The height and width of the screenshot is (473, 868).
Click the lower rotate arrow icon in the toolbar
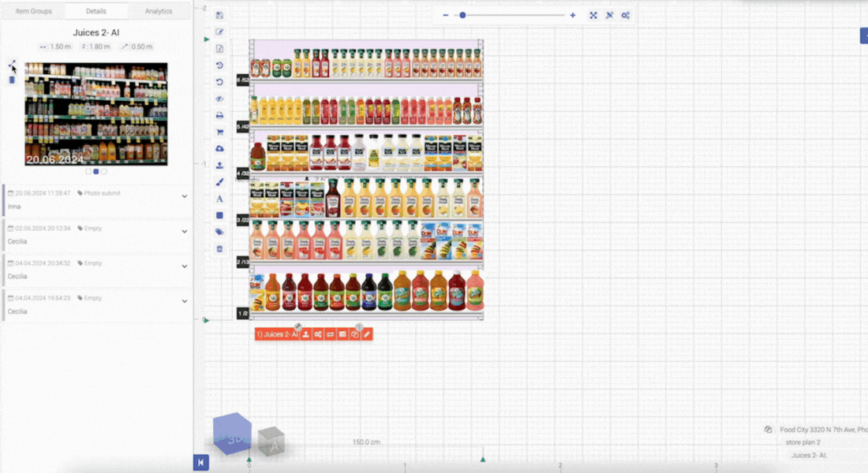click(220, 82)
